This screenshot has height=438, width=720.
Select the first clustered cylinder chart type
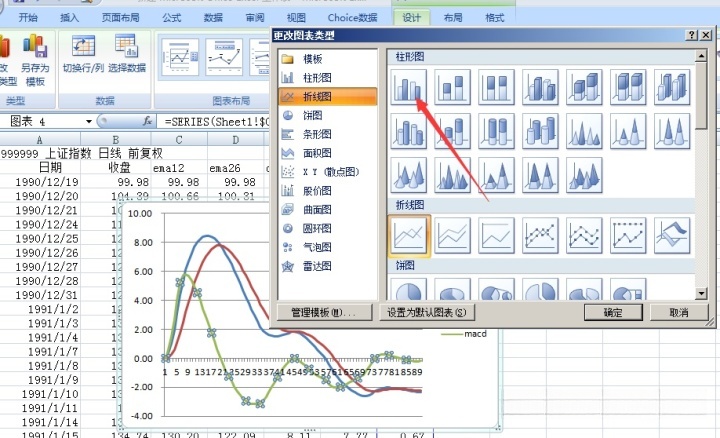tap(409, 131)
